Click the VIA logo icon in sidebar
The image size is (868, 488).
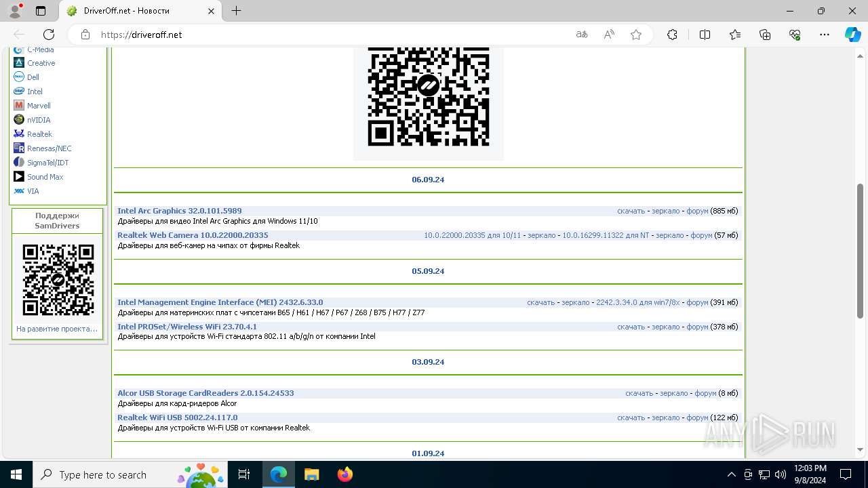[19, 191]
